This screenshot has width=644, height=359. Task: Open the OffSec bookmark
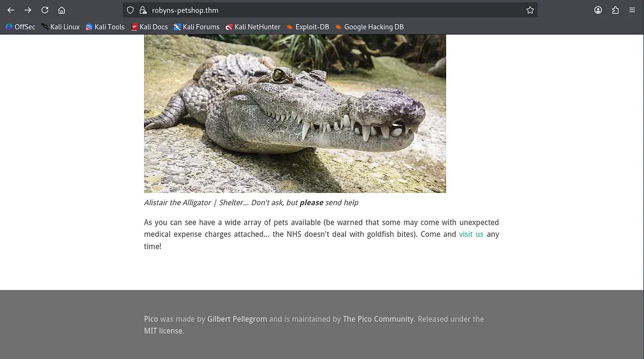point(20,27)
